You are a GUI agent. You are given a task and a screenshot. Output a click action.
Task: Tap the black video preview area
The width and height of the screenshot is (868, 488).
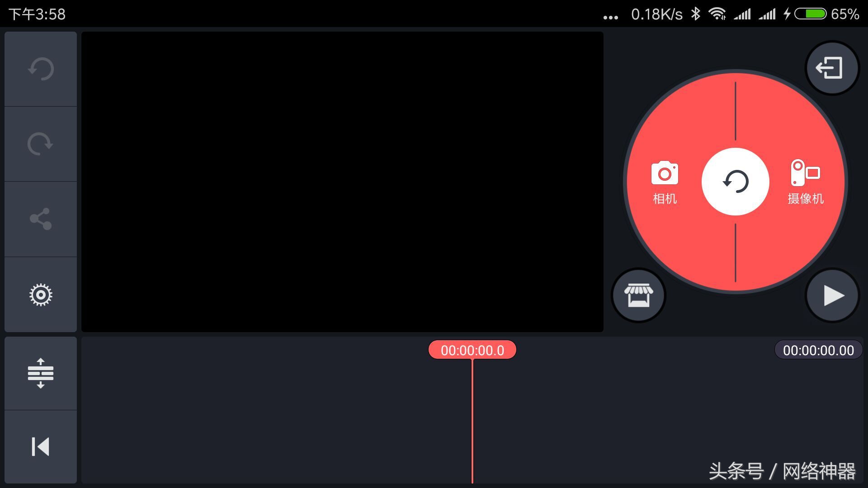pyautogui.click(x=342, y=182)
